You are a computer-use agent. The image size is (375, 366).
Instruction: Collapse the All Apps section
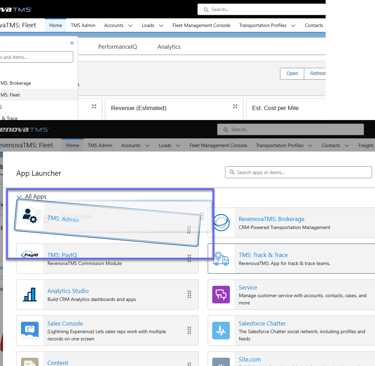pyautogui.click(x=19, y=197)
